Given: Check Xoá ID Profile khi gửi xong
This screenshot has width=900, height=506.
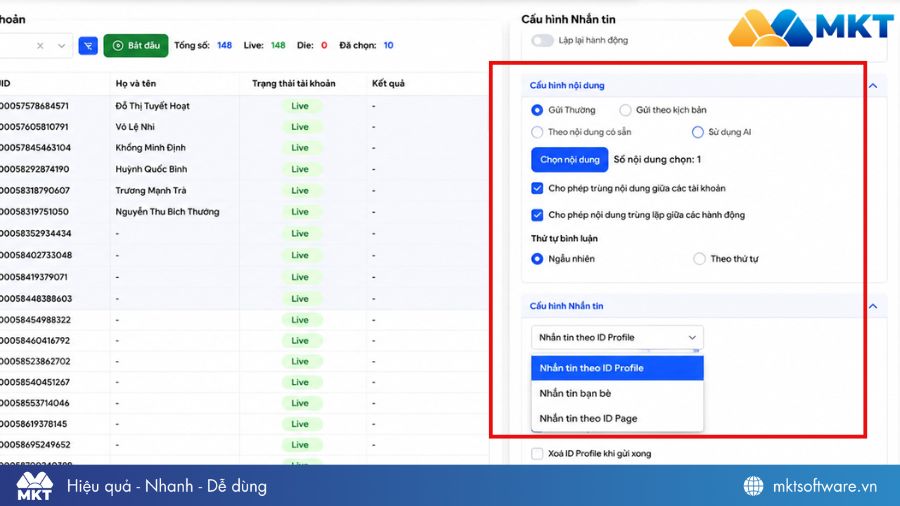Looking at the screenshot, I should (537, 454).
